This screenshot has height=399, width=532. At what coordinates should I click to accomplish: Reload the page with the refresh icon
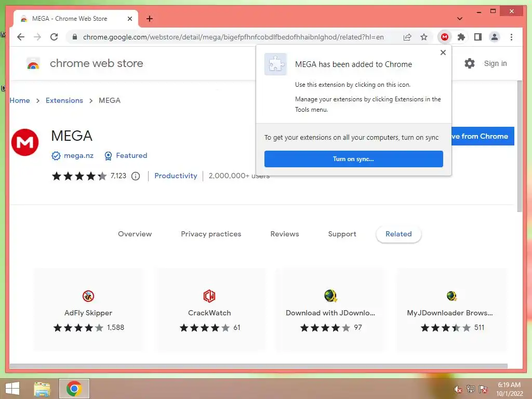point(54,37)
